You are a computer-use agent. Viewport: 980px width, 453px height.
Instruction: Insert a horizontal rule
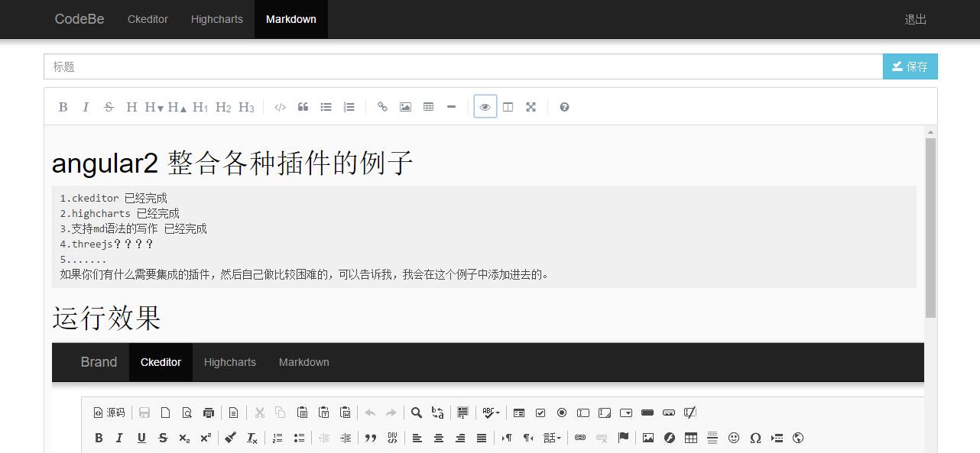click(x=451, y=107)
